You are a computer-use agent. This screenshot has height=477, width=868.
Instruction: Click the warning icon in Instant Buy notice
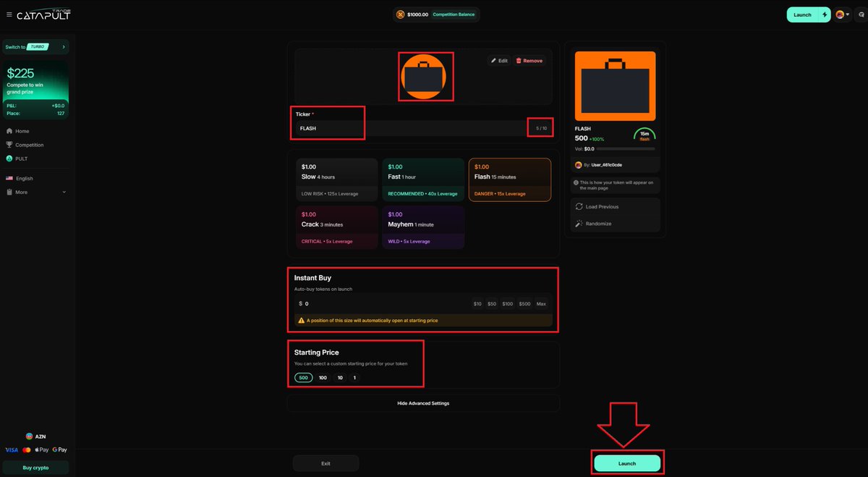click(x=302, y=320)
